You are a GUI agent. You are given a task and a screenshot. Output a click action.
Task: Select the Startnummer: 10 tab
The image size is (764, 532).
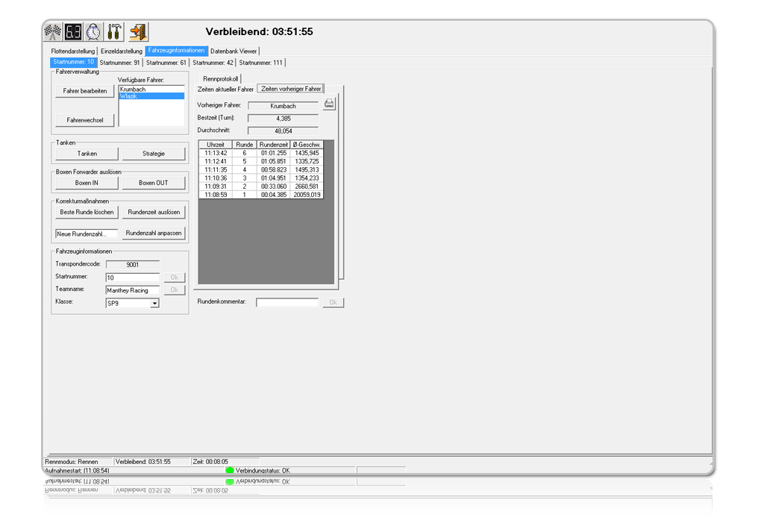pos(73,62)
